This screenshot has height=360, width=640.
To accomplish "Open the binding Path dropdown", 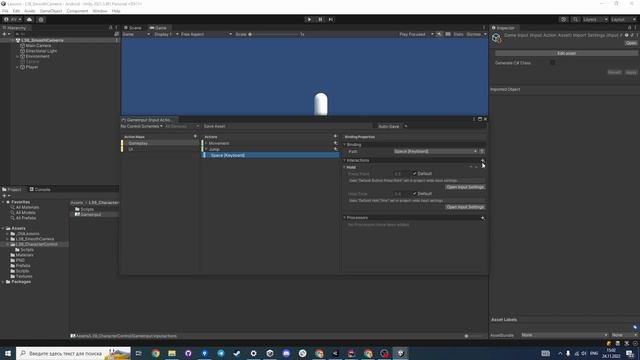I will (x=435, y=151).
